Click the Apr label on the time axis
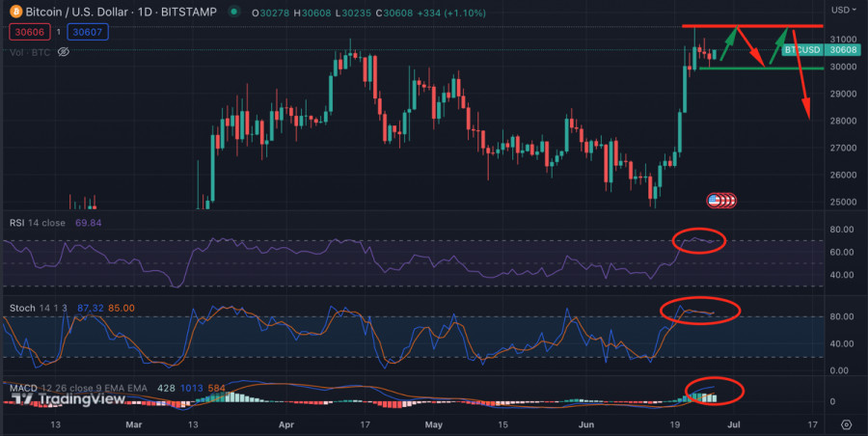This screenshot has height=436, width=868. point(285,424)
